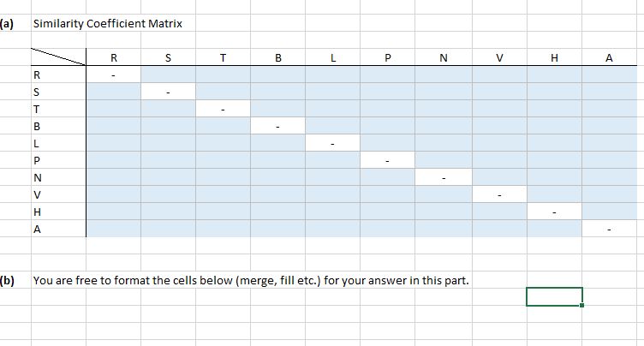Select the blue cell at row R, column S

169,75
